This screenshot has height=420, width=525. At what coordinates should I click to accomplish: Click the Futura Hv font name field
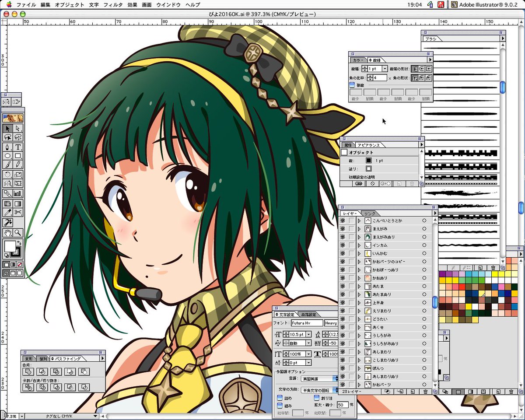(307, 323)
